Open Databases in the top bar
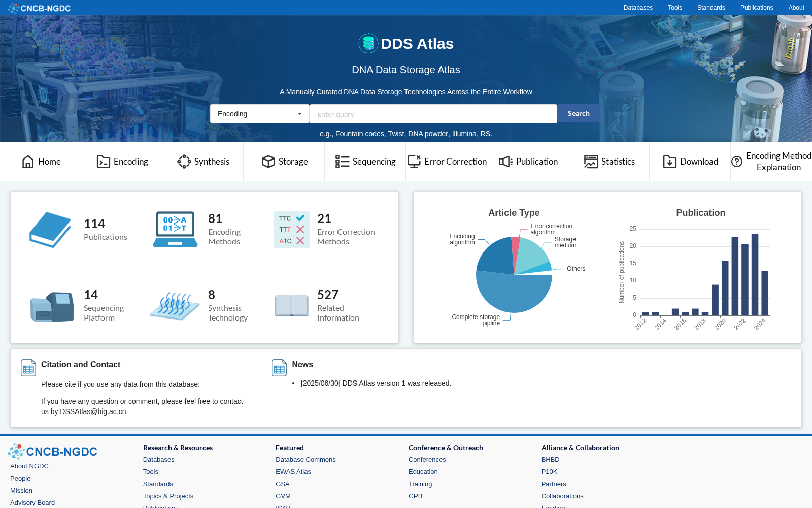812x508 pixels. click(638, 8)
